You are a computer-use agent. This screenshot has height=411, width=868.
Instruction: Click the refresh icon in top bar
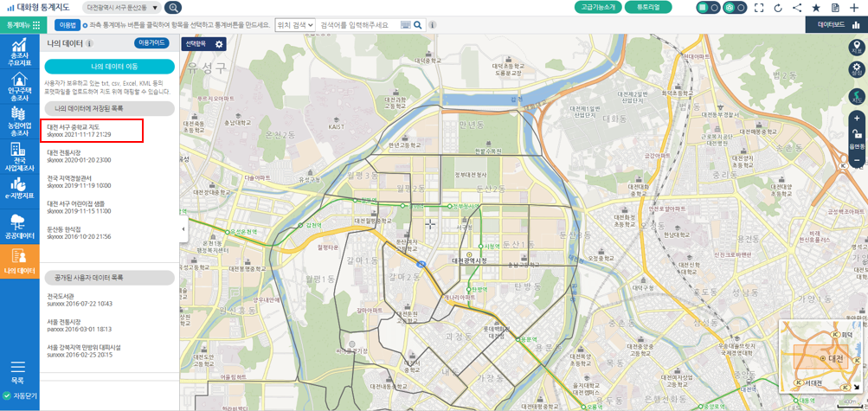778,8
